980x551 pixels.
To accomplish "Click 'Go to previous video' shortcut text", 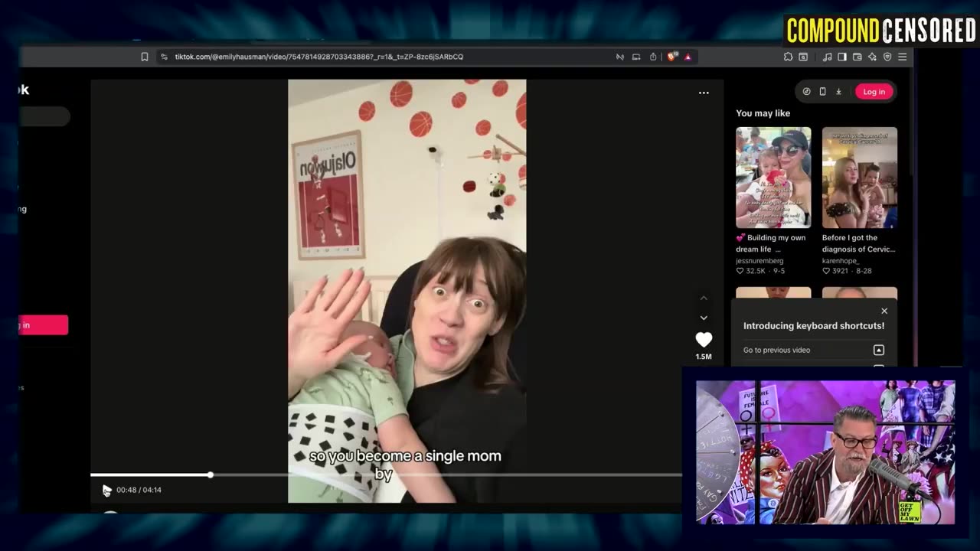I will 776,350.
